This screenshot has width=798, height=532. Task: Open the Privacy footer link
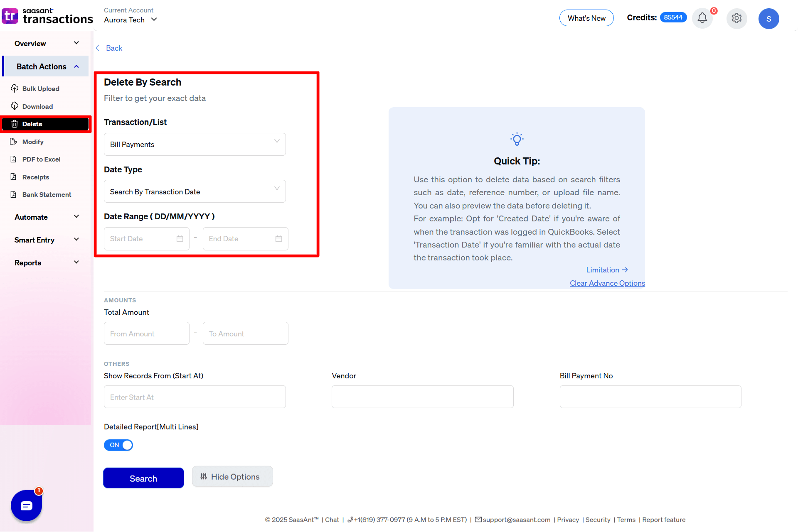pyautogui.click(x=568, y=520)
